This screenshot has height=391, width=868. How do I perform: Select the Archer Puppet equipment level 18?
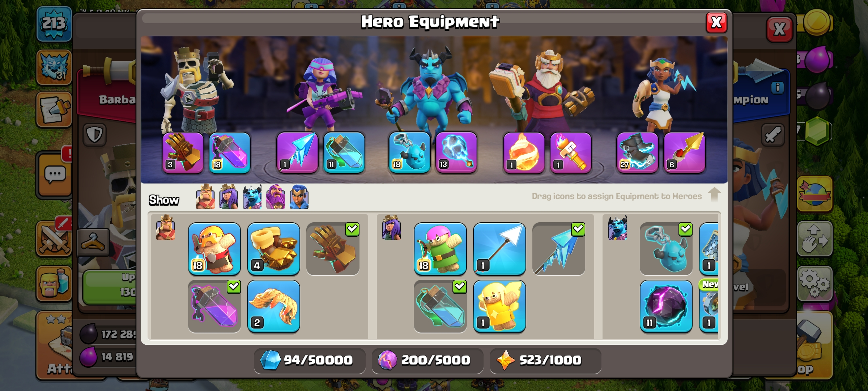(x=440, y=249)
